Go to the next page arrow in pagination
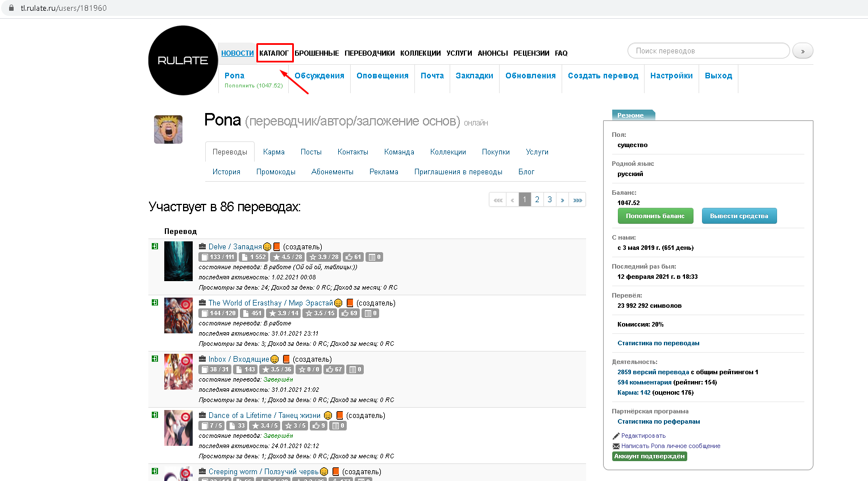Viewport: 868px width, 481px height. coord(562,200)
